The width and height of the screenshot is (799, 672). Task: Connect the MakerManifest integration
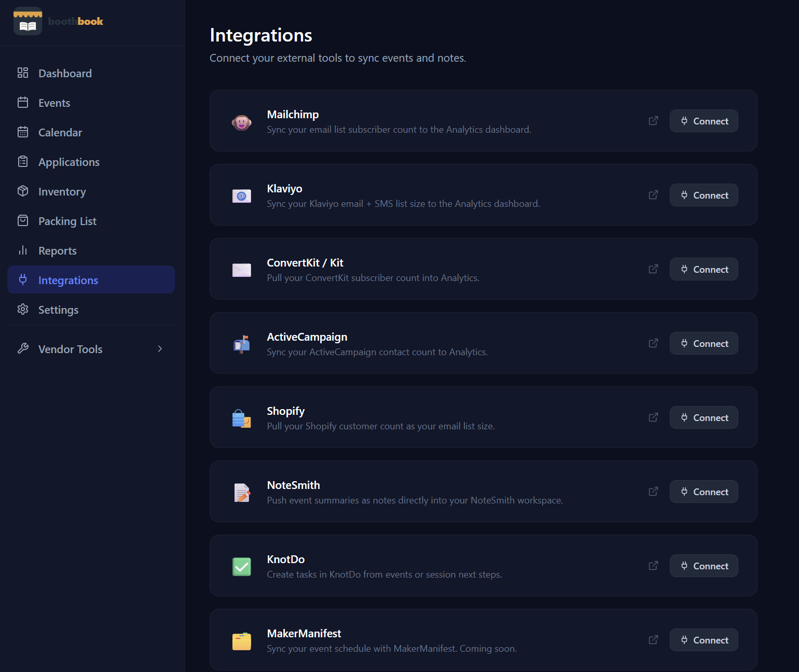coord(704,640)
